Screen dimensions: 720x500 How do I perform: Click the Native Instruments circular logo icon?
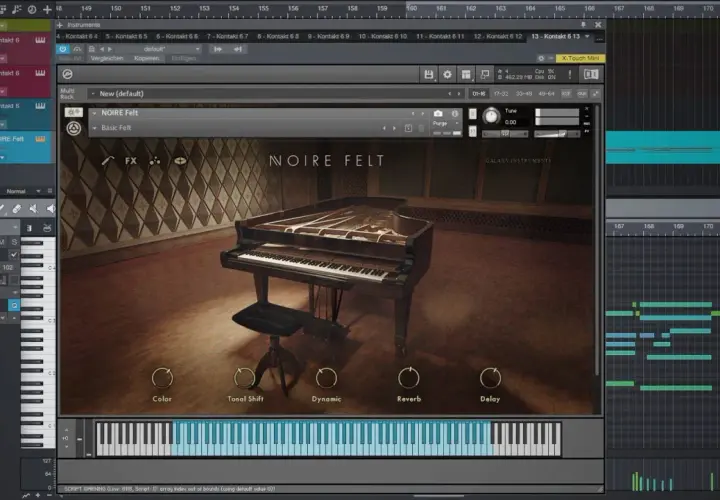[73, 128]
